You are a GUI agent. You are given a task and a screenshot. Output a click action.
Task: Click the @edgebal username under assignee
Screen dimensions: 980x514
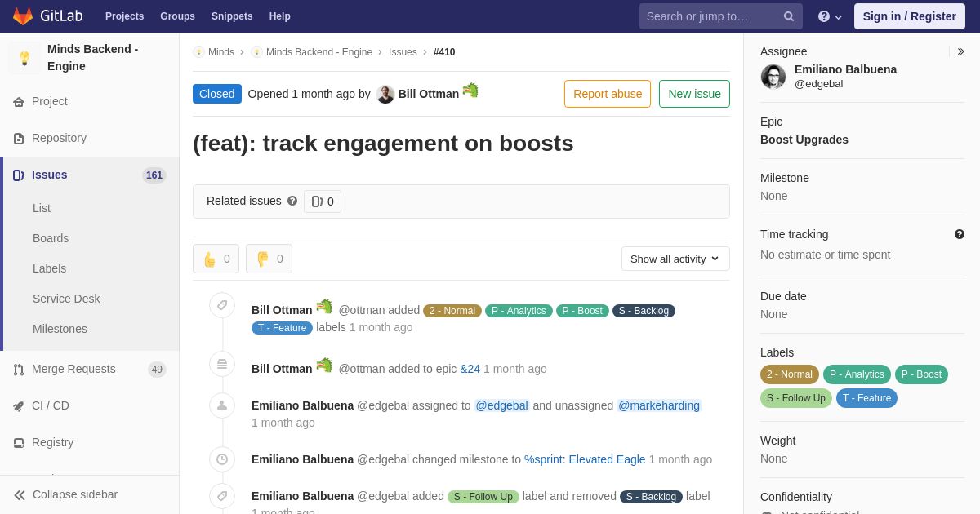819,84
